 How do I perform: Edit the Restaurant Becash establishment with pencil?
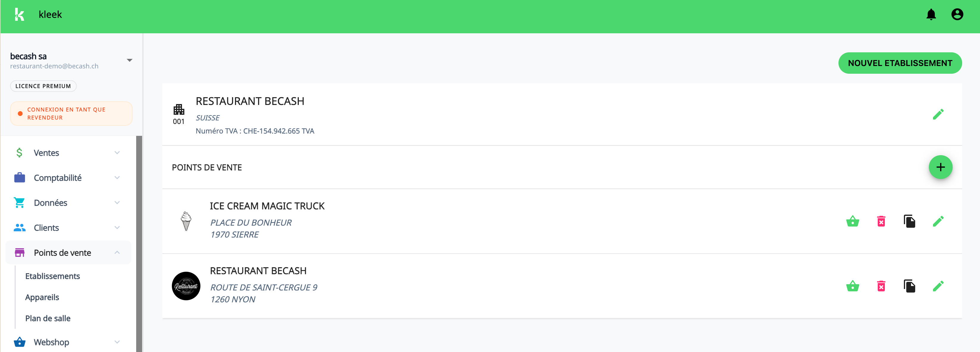[x=938, y=114]
